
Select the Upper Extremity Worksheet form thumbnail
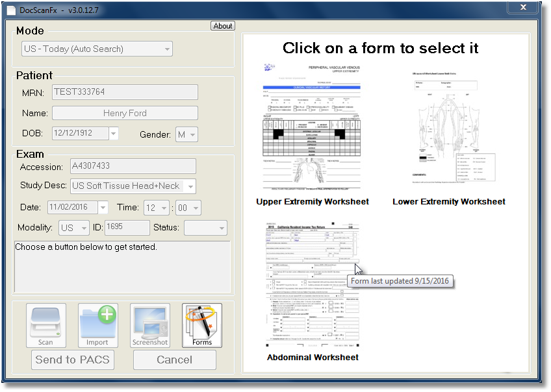point(312,127)
